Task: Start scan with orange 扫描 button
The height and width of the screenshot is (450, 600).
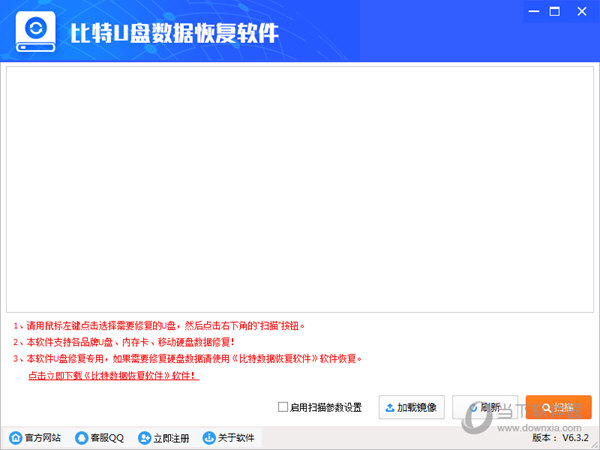Action: (x=558, y=407)
